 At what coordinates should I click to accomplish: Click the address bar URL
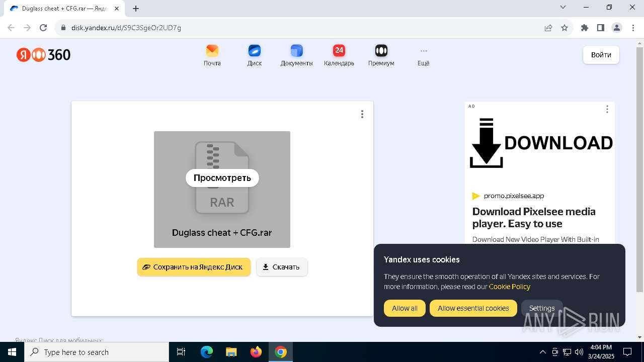click(126, 28)
